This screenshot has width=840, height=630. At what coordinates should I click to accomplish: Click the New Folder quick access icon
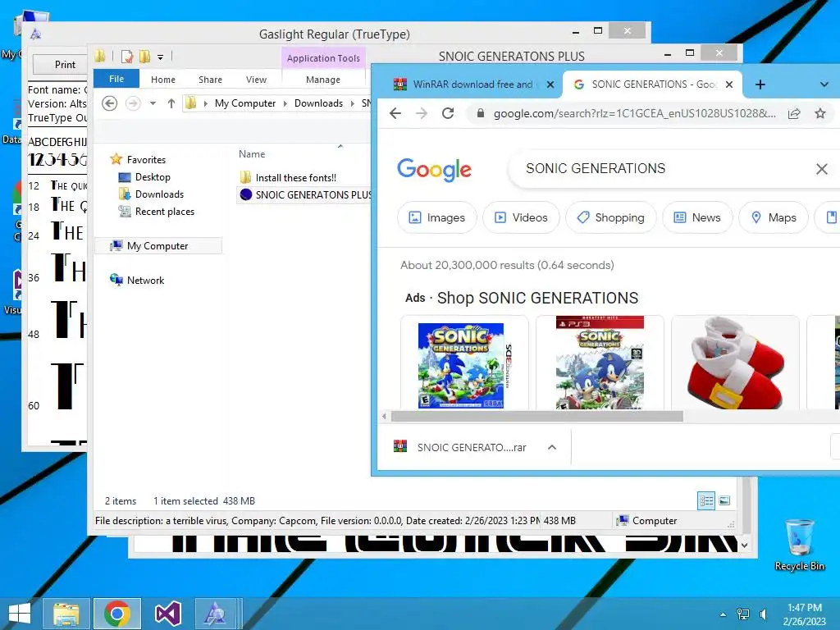pos(144,57)
